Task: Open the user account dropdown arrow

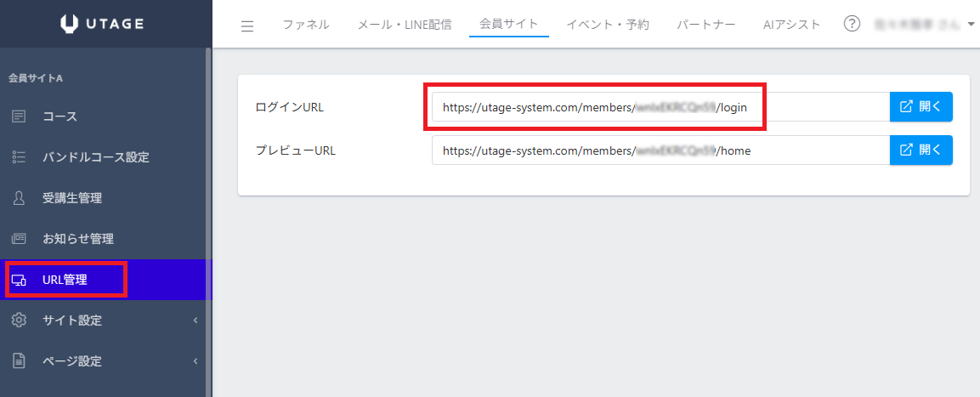Action: click(x=971, y=25)
